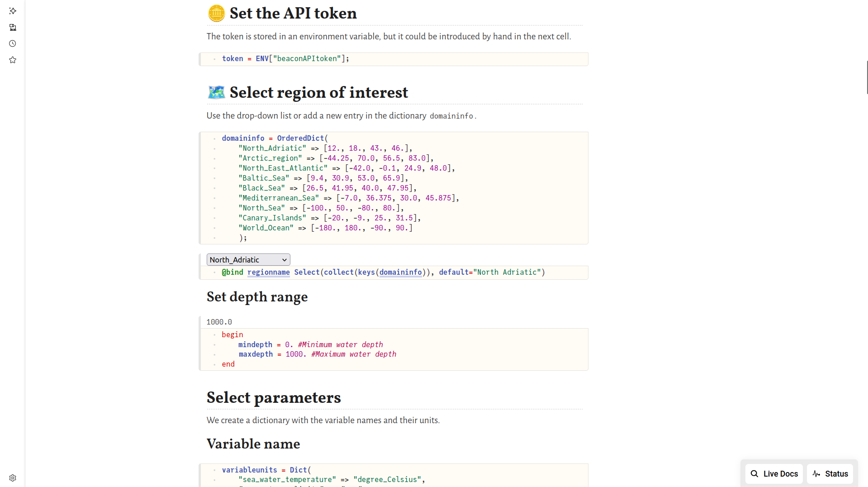Jump to domaininfo definition from the Select call
868x487 pixels.
point(400,272)
